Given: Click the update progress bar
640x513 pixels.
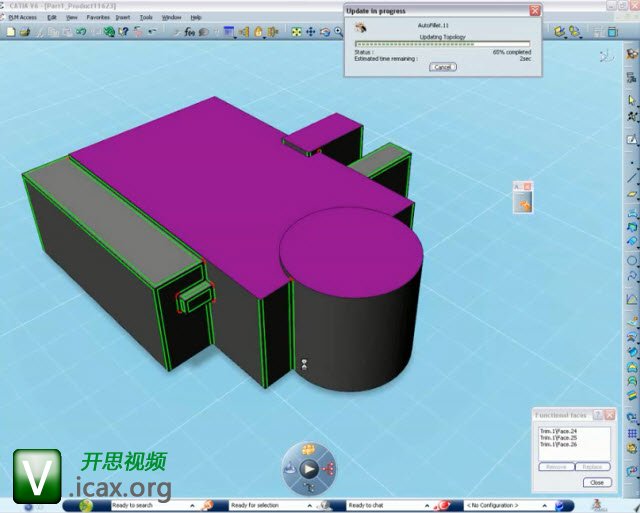Looking at the screenshot, I should point(442,45).
